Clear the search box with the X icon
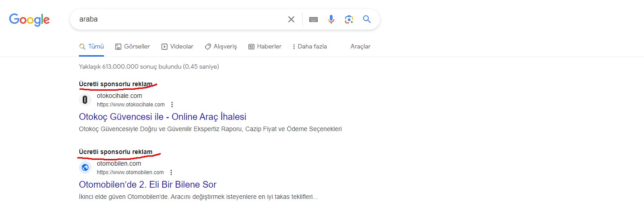 coord(291,19)
